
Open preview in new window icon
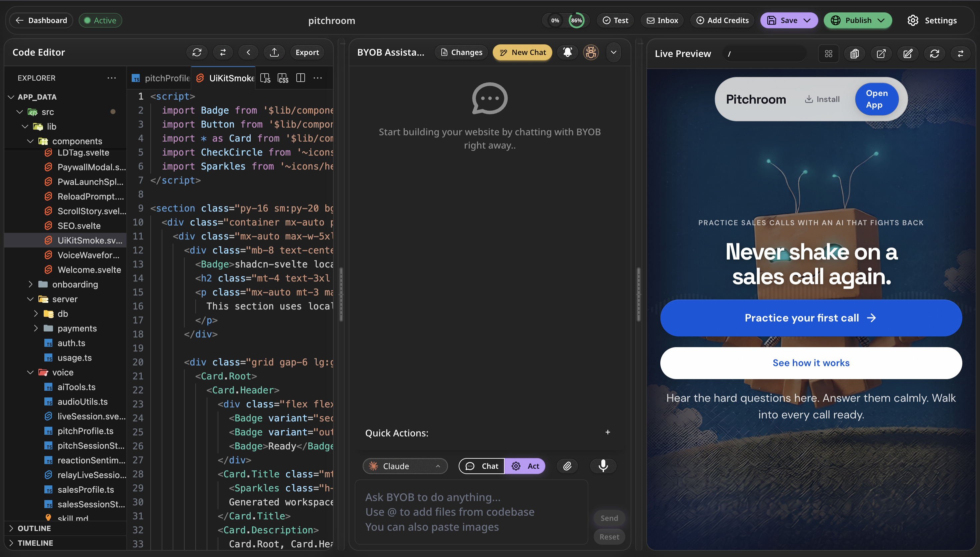pyautogui.click(x=881, y=54)
